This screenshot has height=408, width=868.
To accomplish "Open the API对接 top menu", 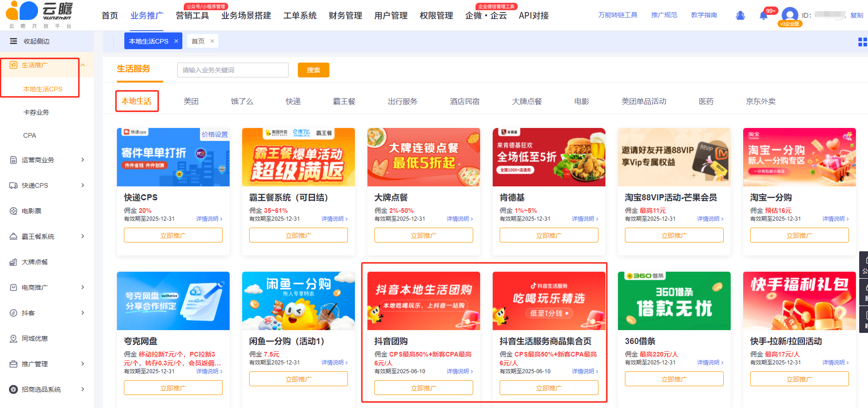I will pyautogui.click(x=534, y=16).
